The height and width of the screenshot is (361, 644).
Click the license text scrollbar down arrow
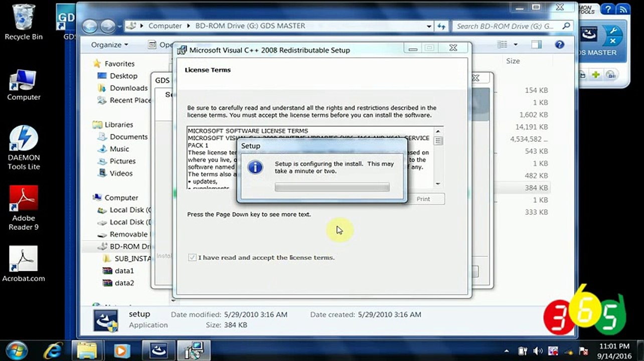tap(438, 184)
